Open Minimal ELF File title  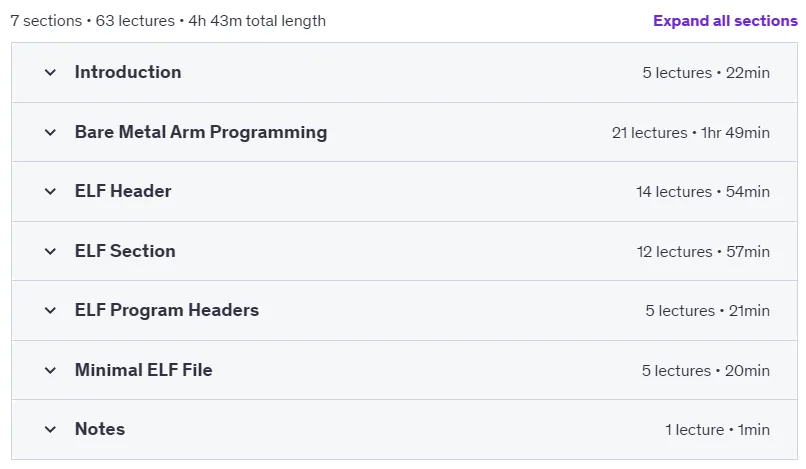pyautogui.click(x=143, y=370)
